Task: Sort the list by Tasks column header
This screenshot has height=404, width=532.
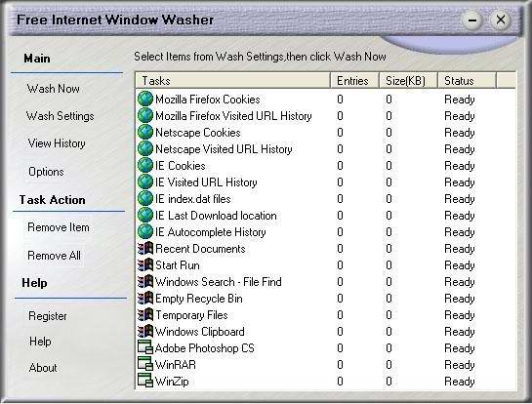Action: coord(232,81)
